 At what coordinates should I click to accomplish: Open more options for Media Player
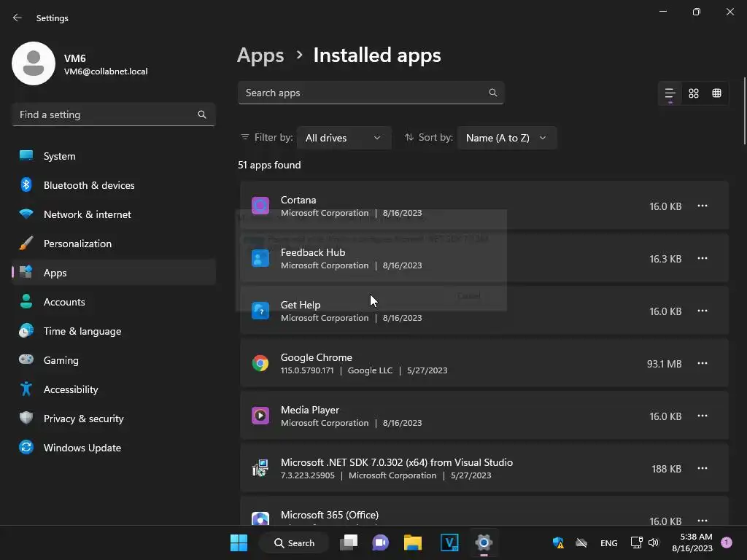(703, 416)
